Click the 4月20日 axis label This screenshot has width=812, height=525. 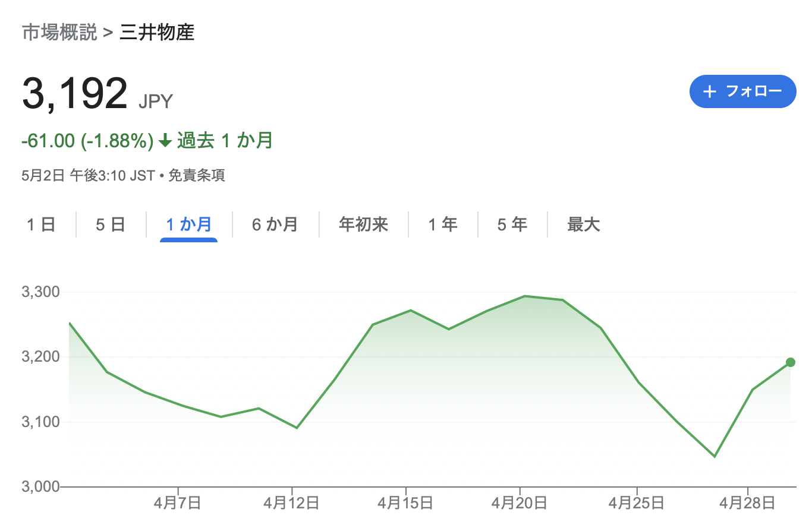pyautogui.click(x=520, y=504)
